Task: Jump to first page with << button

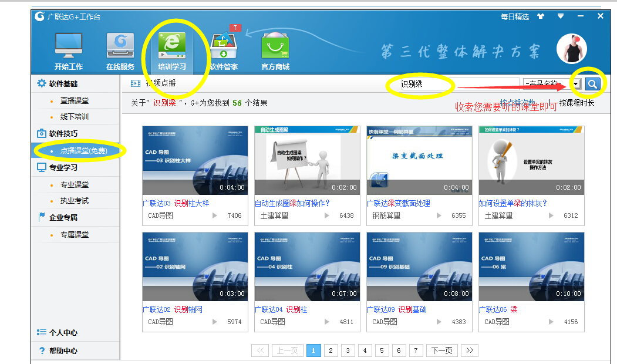Action: click(260, 350)
